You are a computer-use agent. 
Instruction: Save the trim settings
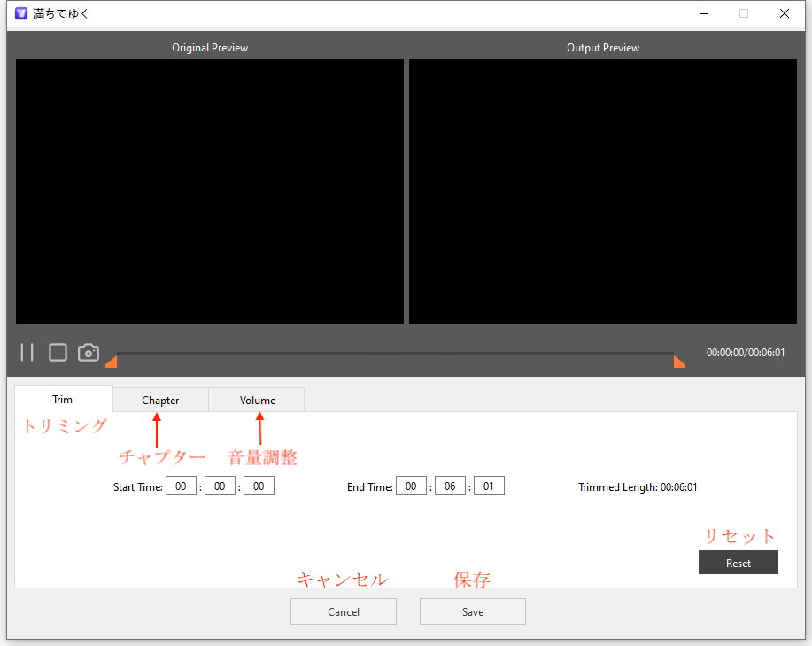point(473,612)
